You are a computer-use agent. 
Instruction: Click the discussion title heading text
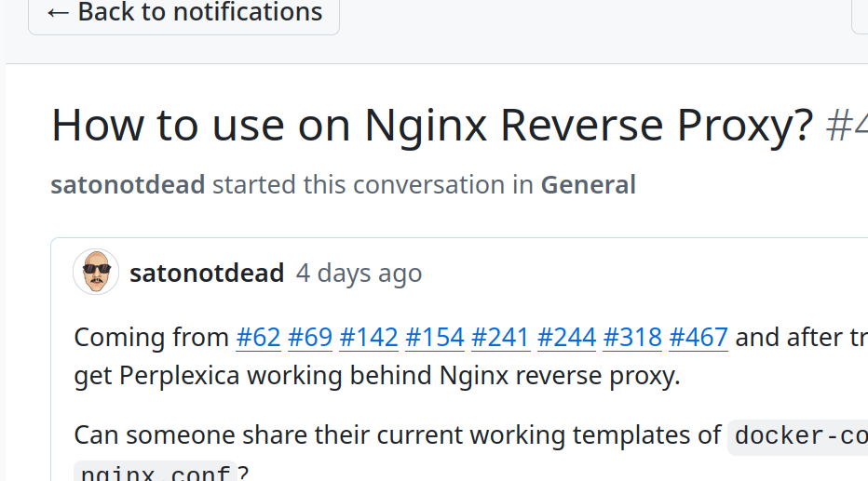[x=432, y=126]
